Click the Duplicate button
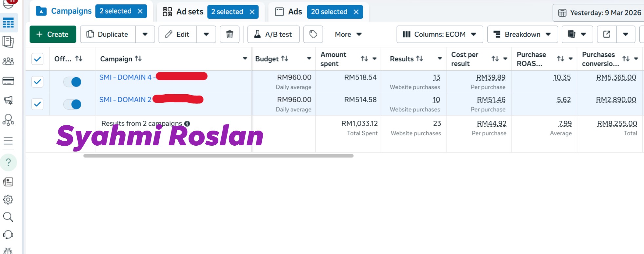644x254 pixels. (108, 34)
